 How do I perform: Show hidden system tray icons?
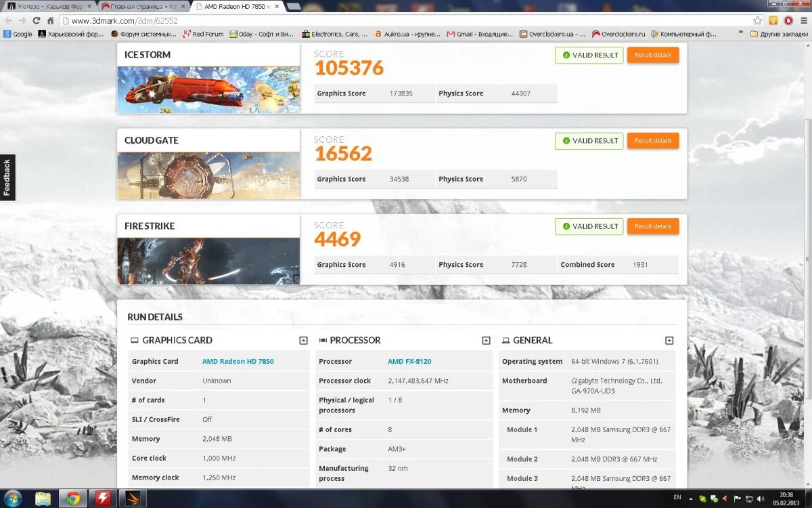[692, 498]
